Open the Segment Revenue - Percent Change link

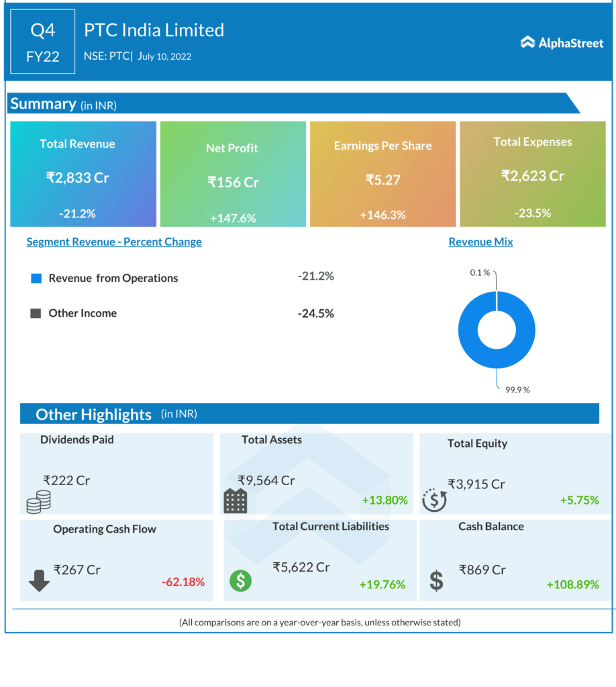tap(114, 242)
